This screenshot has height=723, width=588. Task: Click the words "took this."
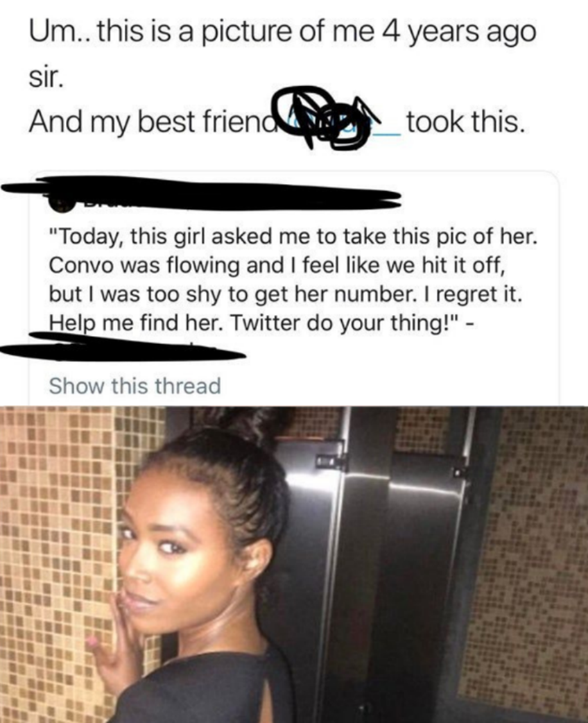click(465, 121)
